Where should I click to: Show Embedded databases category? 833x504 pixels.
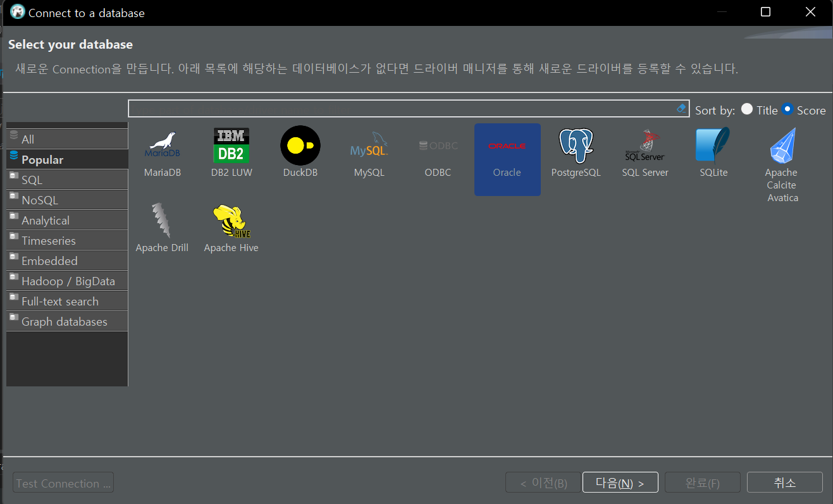pos(67,261)
